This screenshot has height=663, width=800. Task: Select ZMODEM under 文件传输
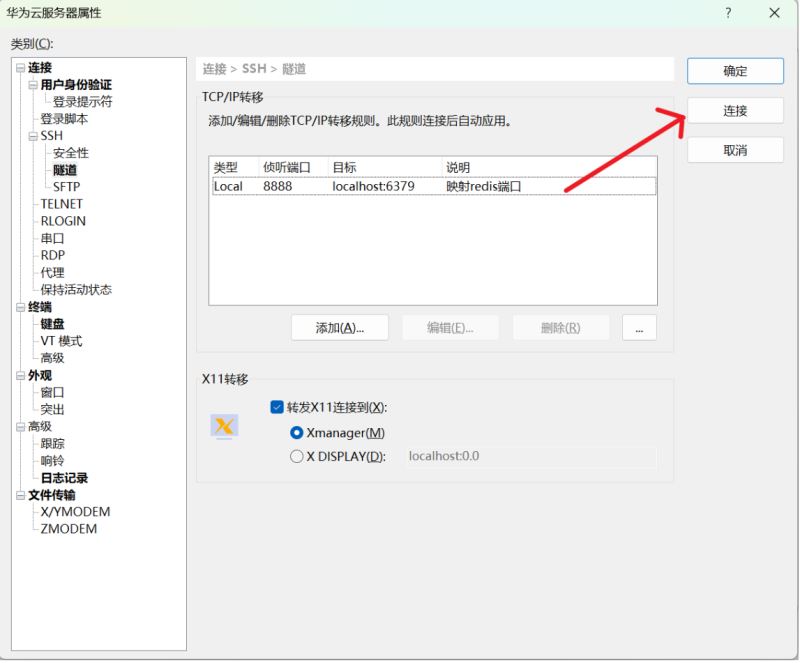tap(69, 529)
